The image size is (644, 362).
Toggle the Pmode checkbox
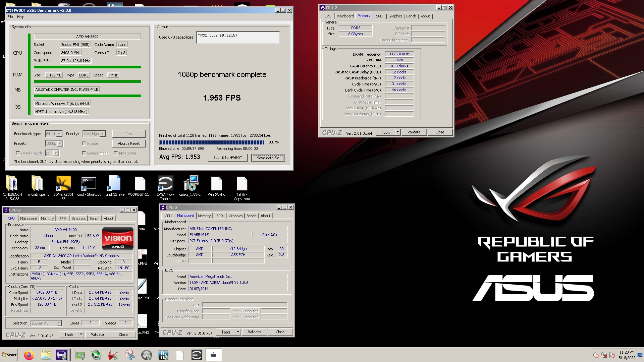(84, 143)
